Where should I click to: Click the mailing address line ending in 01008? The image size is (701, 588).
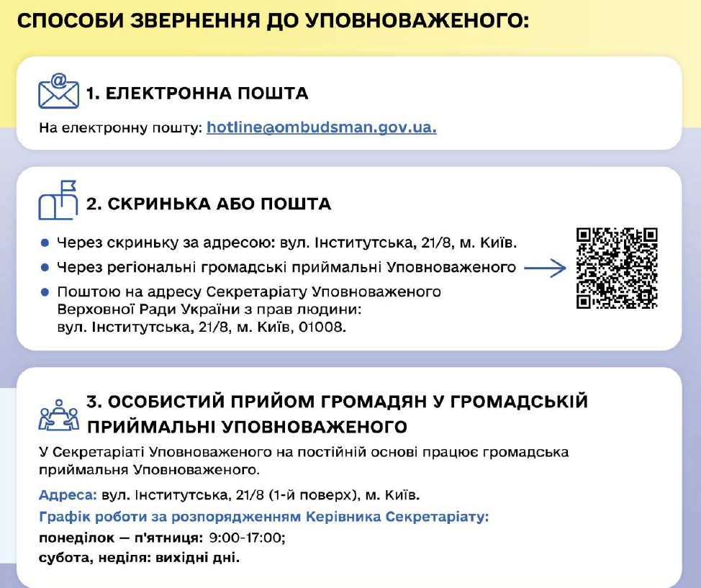[x=202, y=327]
